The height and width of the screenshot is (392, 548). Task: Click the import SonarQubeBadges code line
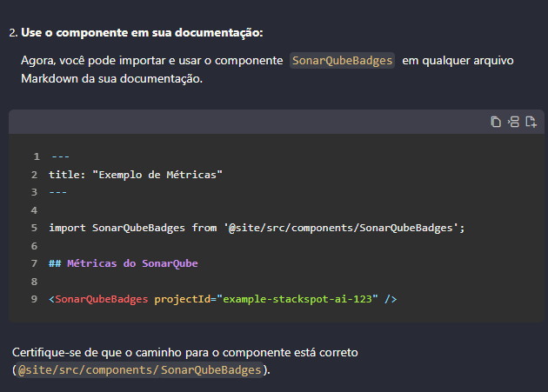tap(257, 228)
